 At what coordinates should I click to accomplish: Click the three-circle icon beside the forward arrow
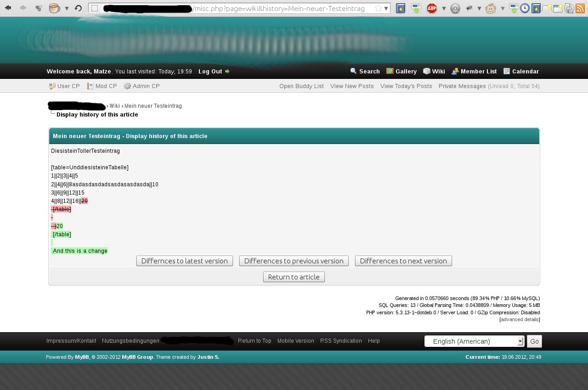(39, 8)
